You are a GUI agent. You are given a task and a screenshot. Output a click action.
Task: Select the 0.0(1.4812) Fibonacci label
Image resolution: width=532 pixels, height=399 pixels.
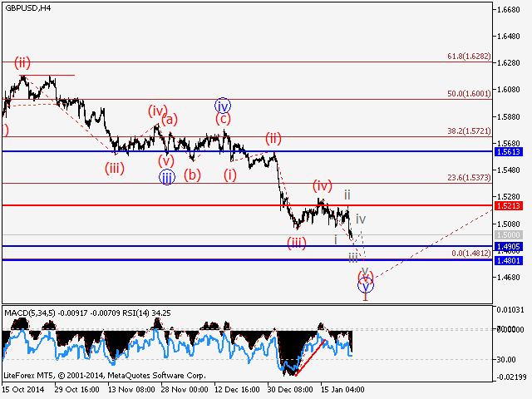[x=471, y=253]
